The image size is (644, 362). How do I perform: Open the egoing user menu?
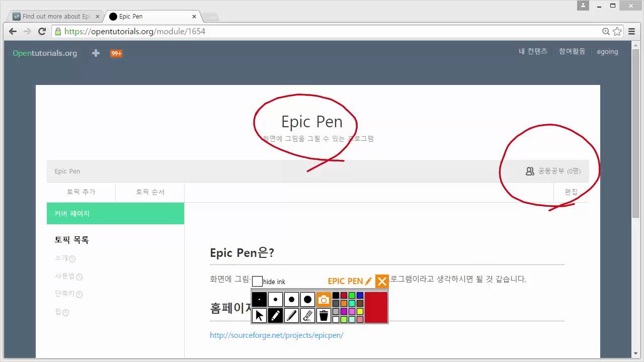point(607,51)
